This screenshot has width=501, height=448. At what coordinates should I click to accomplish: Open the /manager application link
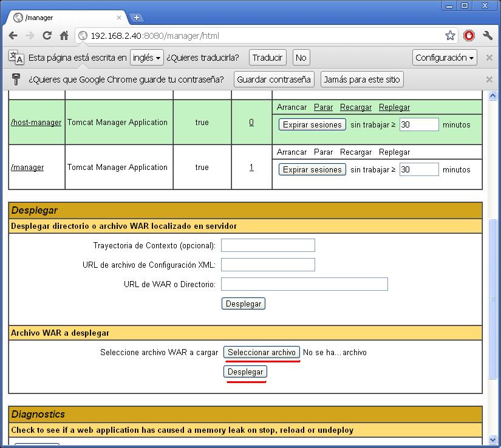27,168
